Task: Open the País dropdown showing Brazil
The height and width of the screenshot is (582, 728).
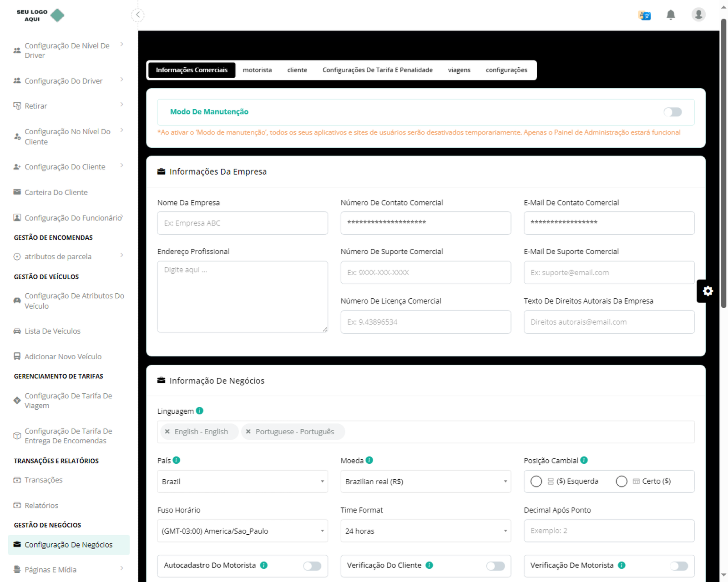Action: tap(242, 482)
